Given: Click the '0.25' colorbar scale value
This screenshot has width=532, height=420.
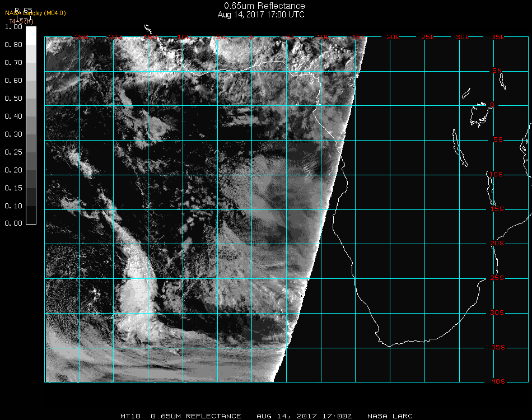Looking at the screenshot, I should 13,152.
